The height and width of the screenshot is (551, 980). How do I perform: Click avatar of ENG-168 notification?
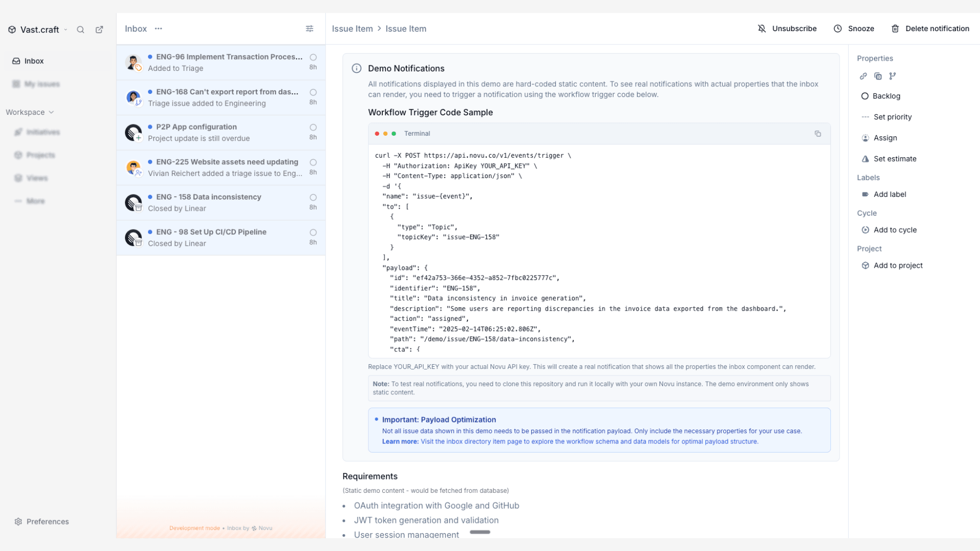pos(133,97)
